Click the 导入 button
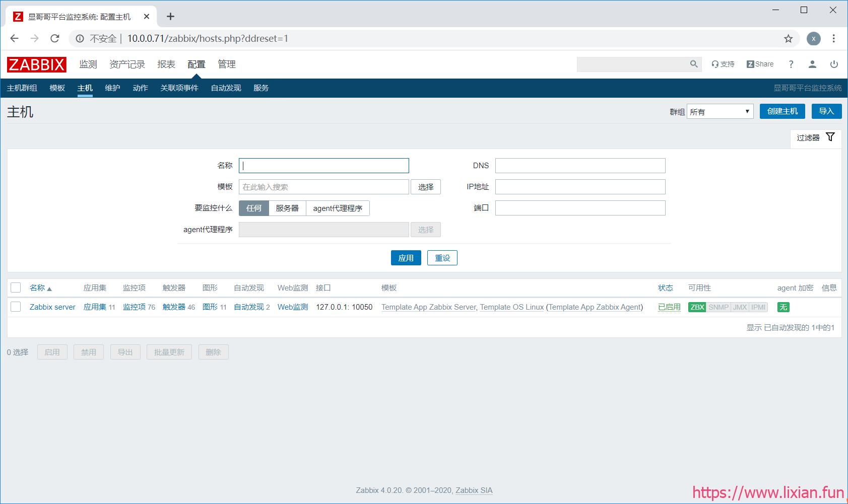848x504 pixels. coord(826,111)
